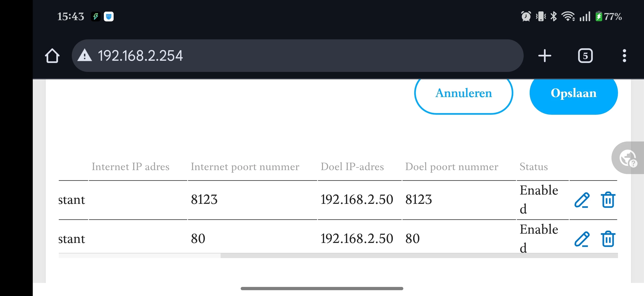The height and width of the screenshot is (296, 644).
Task: Click the Annuleren button
Action: (x=463, y=93)
